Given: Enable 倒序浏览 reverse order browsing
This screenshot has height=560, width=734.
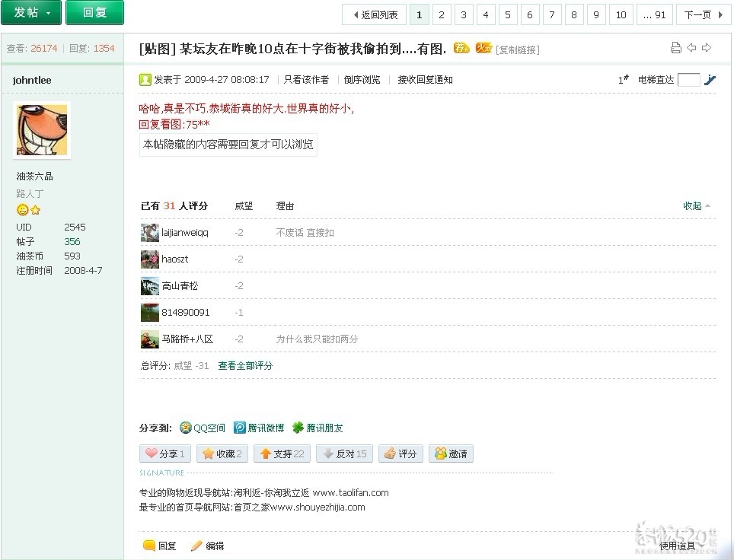Looking at the screenshot, I should [363, 79].
